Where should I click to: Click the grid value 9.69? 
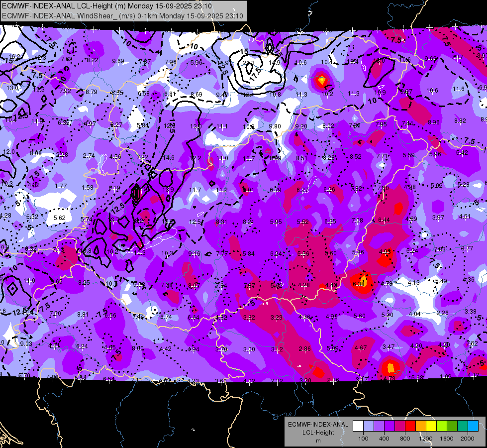(x=118, y=61)
